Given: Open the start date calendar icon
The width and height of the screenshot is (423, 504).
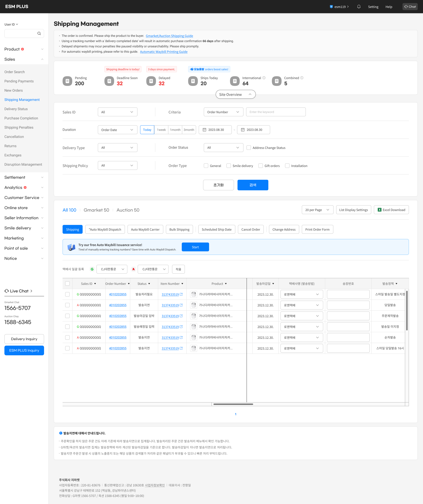Looking at the screenshot, I should pyautogui.click(x=205, y=130).
